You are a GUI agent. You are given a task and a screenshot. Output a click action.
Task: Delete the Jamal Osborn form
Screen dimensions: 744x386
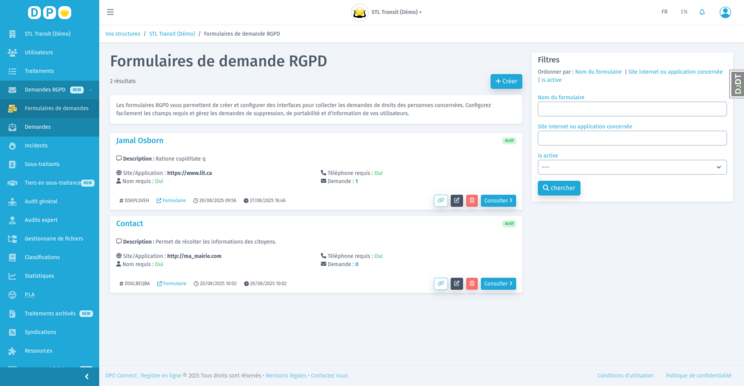pos(472,201)
